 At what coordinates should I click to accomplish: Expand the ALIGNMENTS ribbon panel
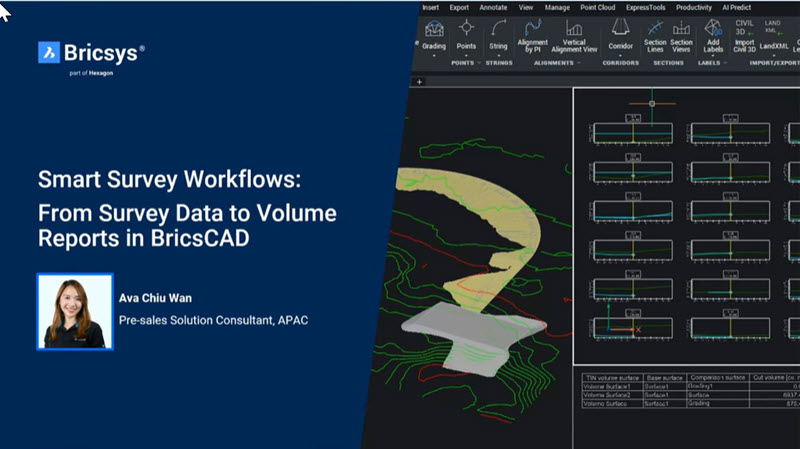pyautogui.click(x=579, y=63)
